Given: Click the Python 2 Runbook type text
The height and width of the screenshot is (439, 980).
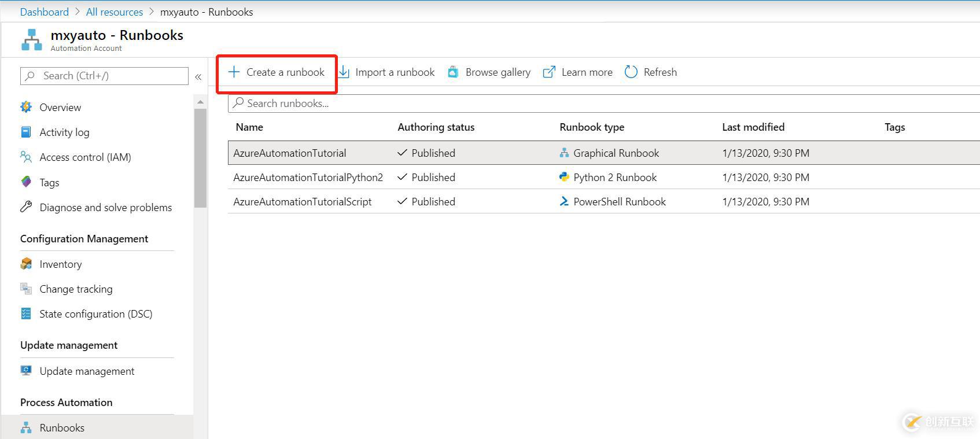Looking at the screenshot, I should tap(615, 177).
